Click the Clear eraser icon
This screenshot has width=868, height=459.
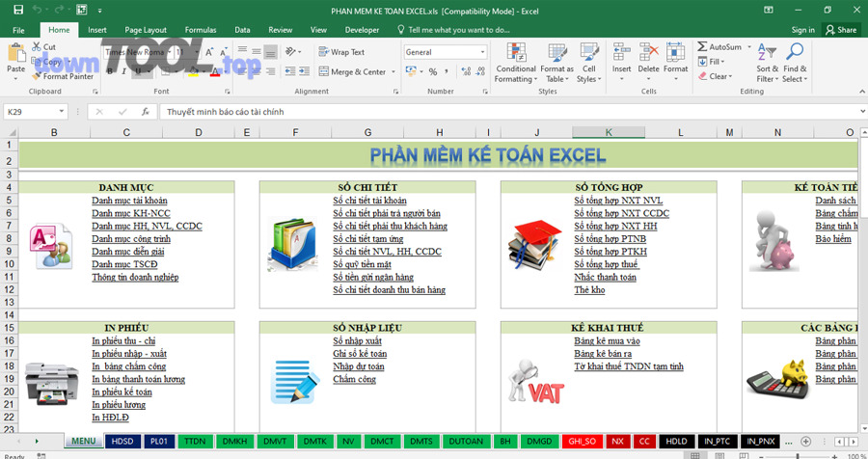pos(702,76)
